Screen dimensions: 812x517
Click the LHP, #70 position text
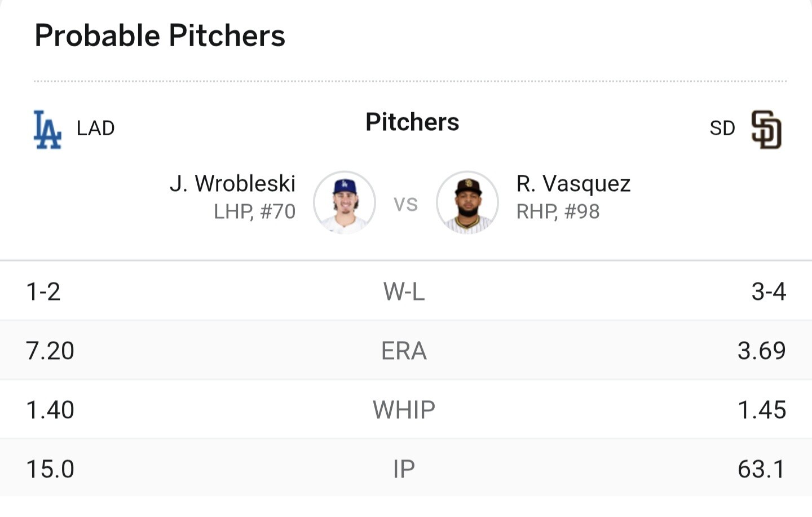(254, 211)
